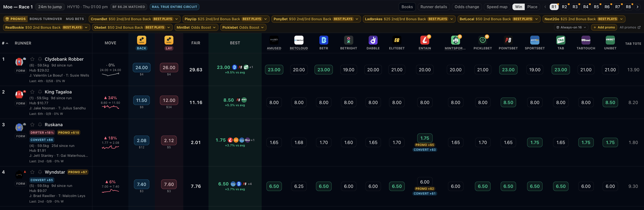Expand RealBookie $50 2nd bonus promo
The image size is (644, 210).
click(46, 27)
